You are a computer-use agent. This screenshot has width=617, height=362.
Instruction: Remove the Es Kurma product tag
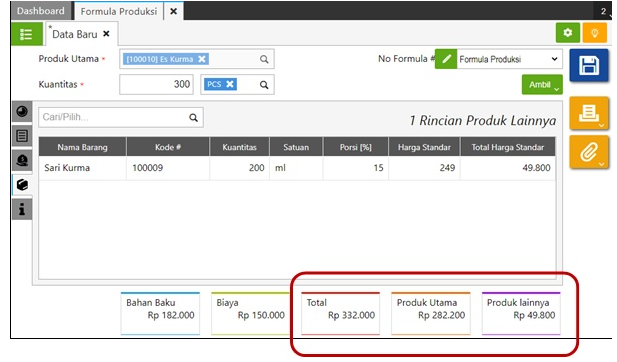(x=202, y=59)
